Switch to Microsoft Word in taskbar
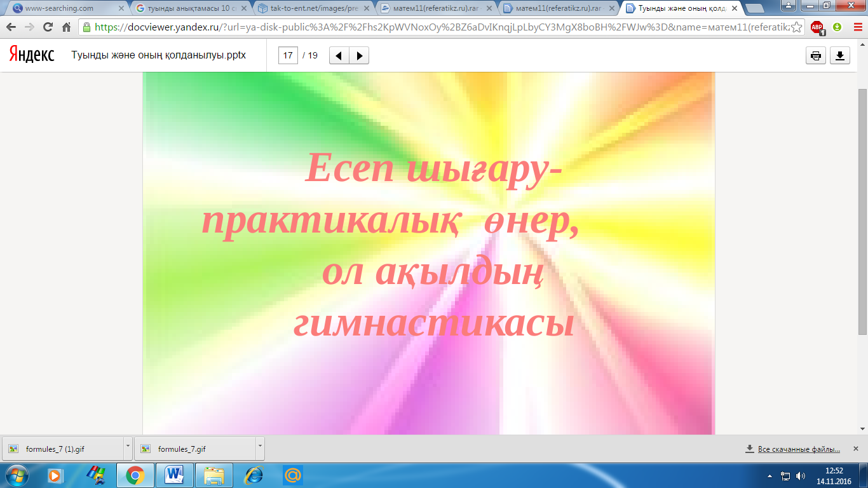The width and height of the screenshot is (868, 488). [x=174, y=475]
